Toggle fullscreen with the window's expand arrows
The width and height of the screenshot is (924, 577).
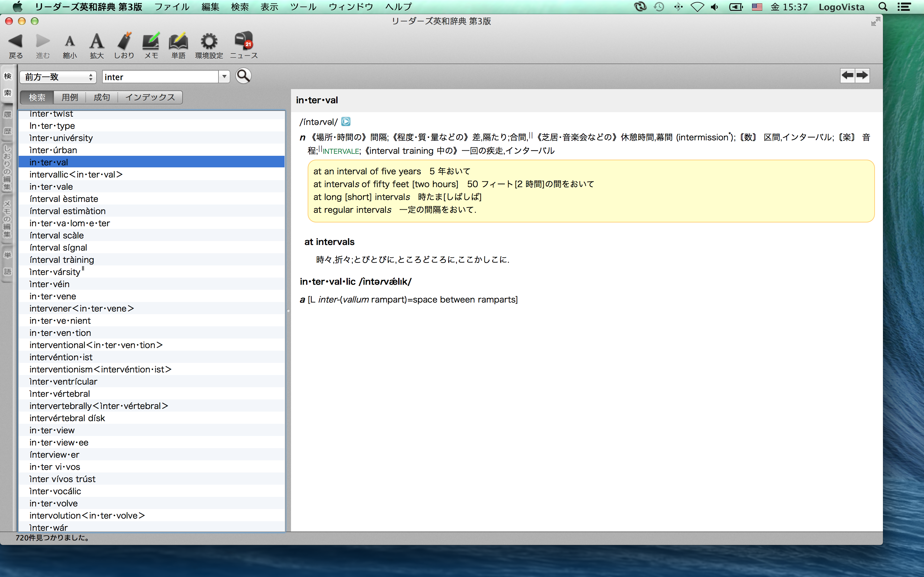[875, 22]
